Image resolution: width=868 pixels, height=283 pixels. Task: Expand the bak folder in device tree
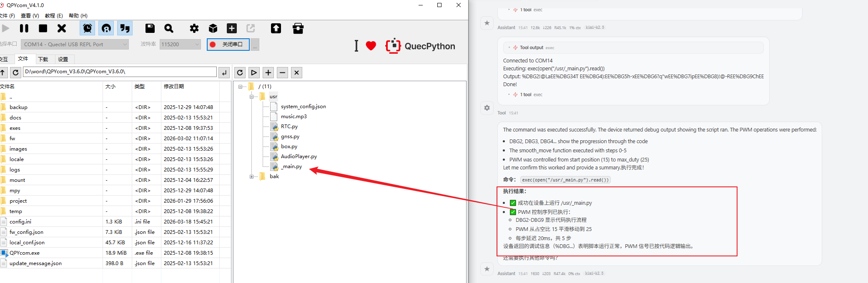point(251,176)
